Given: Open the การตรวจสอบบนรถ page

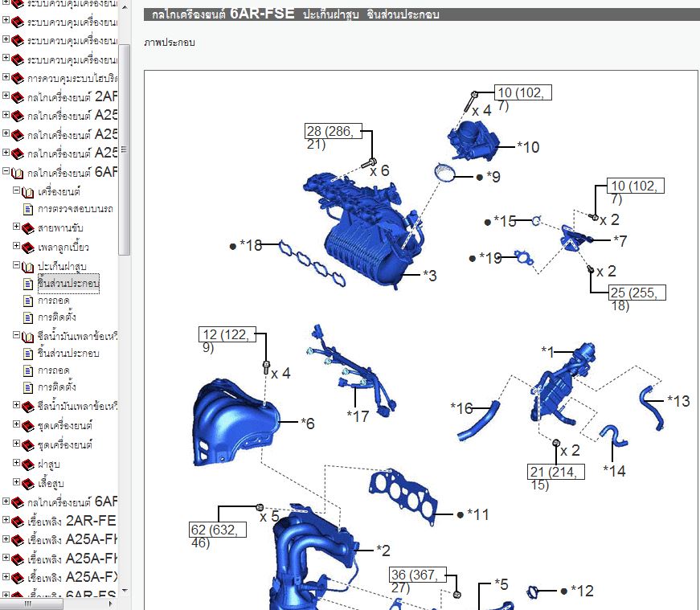Looking at the screenshot, I should [75, 209].
